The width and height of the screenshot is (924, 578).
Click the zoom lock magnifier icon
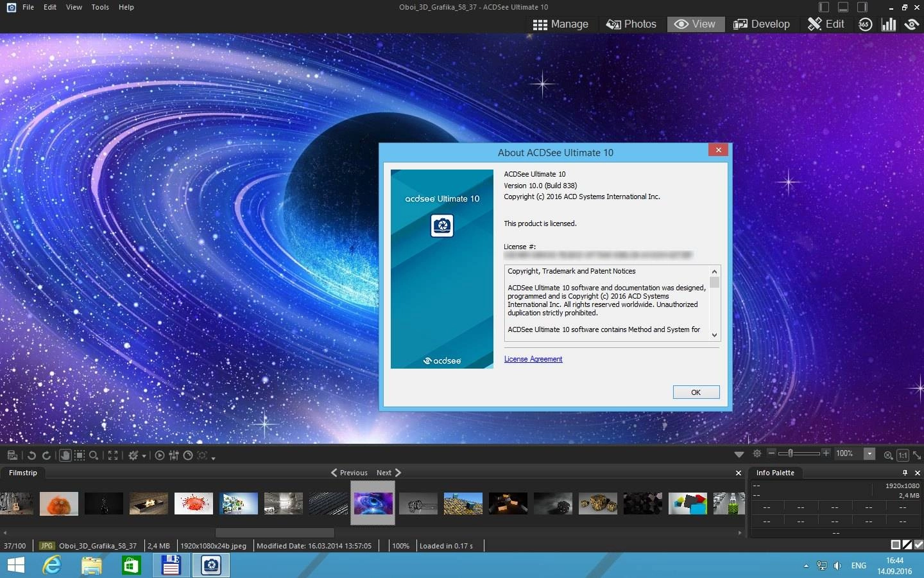point(888,455)
